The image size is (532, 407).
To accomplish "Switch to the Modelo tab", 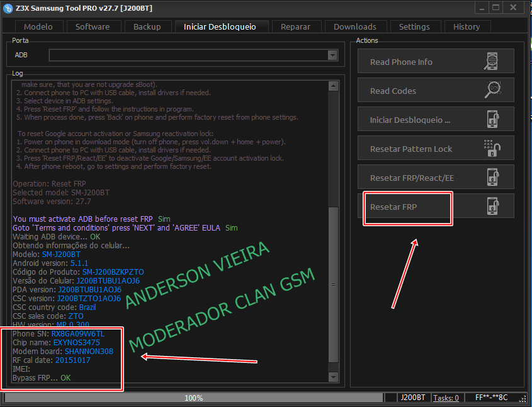I will coord(38,27).
